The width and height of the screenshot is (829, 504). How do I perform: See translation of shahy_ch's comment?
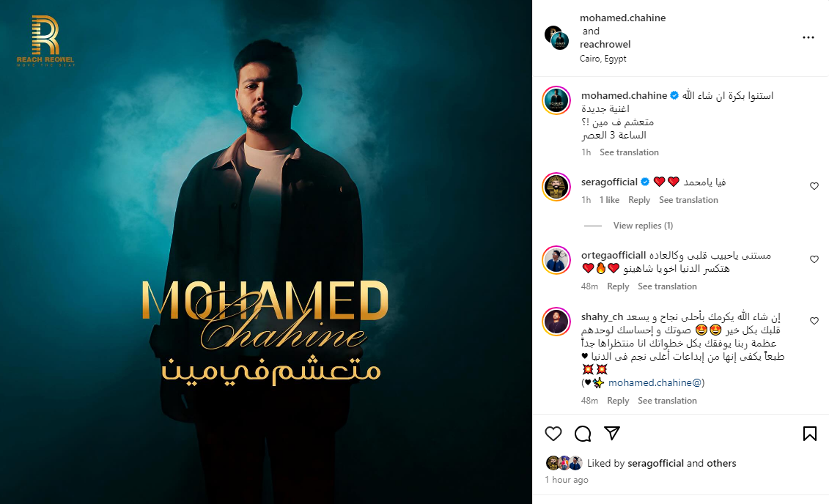pyautogui.click(x=667, y=401)
